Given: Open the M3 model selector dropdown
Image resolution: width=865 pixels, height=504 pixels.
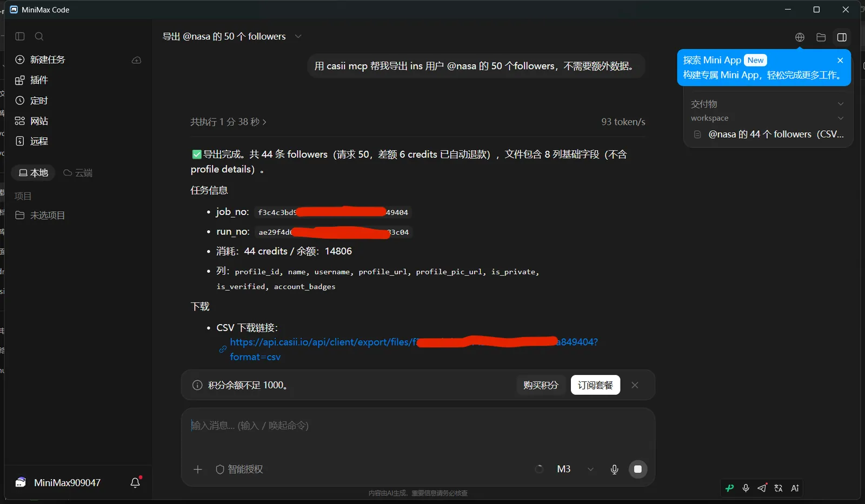Looking at the screenshot, I should pyautogui.click(x=575, y=469).
